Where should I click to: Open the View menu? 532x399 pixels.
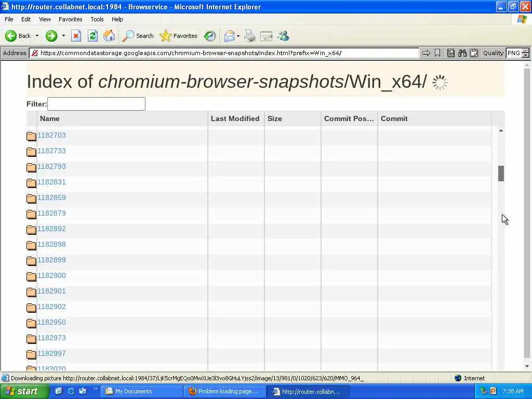tap(45, 19)
